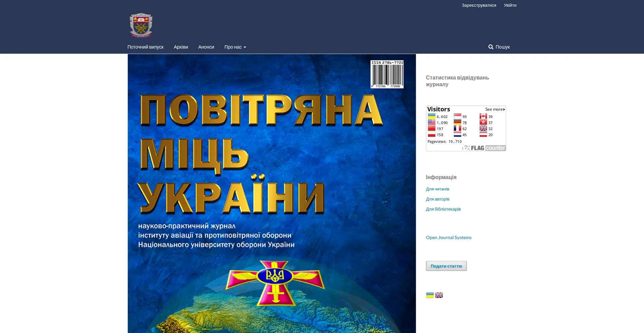Open the "Для авторів" link

(x=437, y=199)
